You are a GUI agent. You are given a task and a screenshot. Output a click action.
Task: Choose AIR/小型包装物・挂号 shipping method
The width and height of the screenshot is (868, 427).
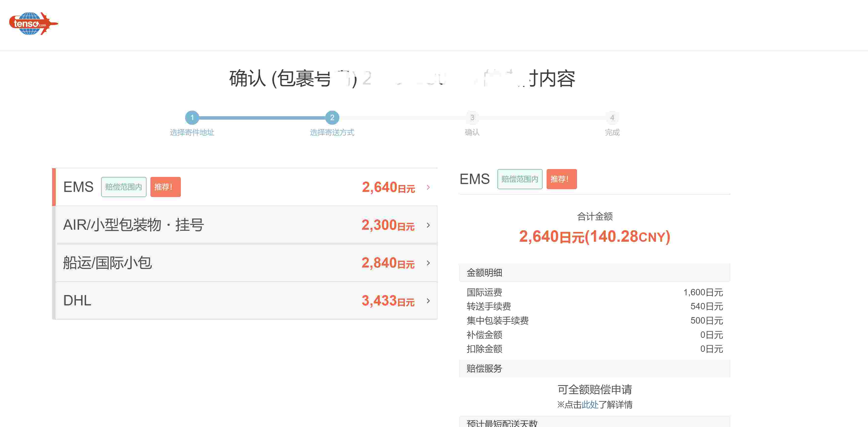[245, 225]
